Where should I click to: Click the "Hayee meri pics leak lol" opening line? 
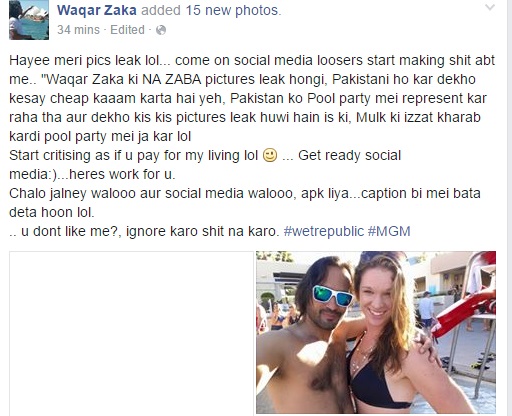pyautogui.click(x=85, y=60)
